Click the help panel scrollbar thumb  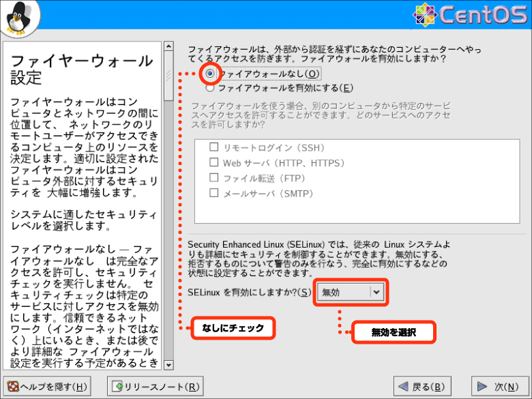(x=168, y=76)
